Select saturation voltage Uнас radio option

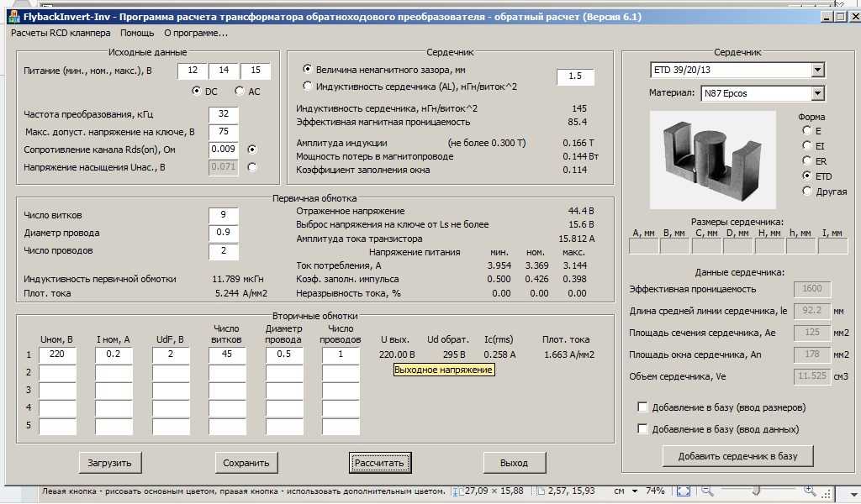coord(252,166)
